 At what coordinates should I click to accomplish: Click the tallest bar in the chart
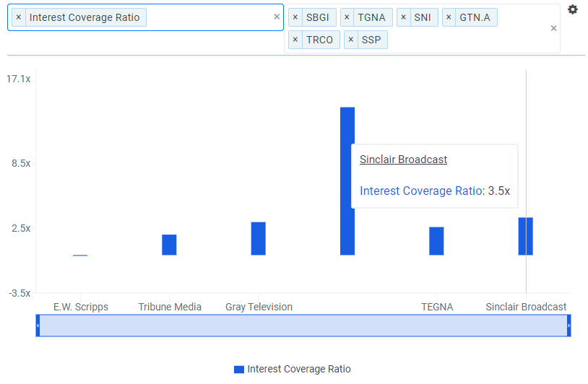347,180
